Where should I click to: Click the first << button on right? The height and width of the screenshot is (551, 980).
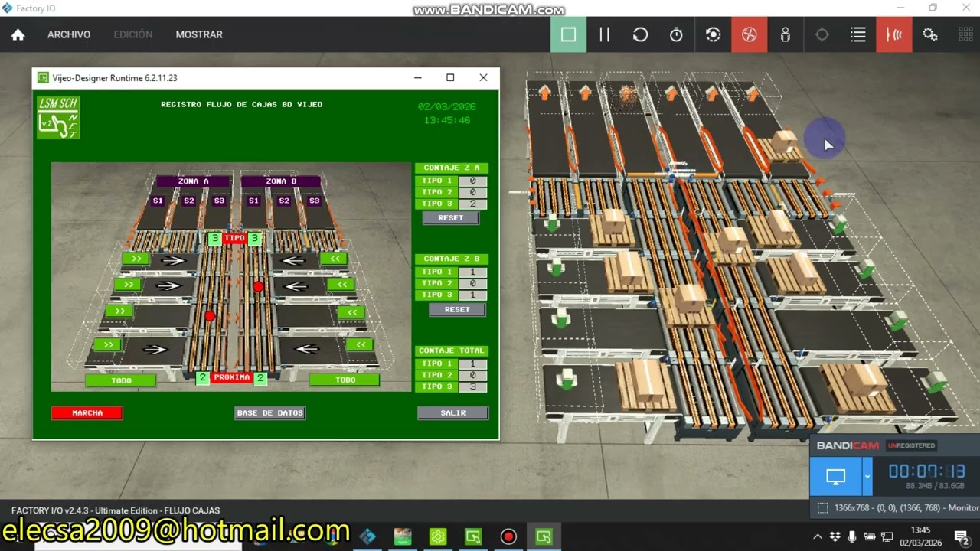(x=334, y=259)
